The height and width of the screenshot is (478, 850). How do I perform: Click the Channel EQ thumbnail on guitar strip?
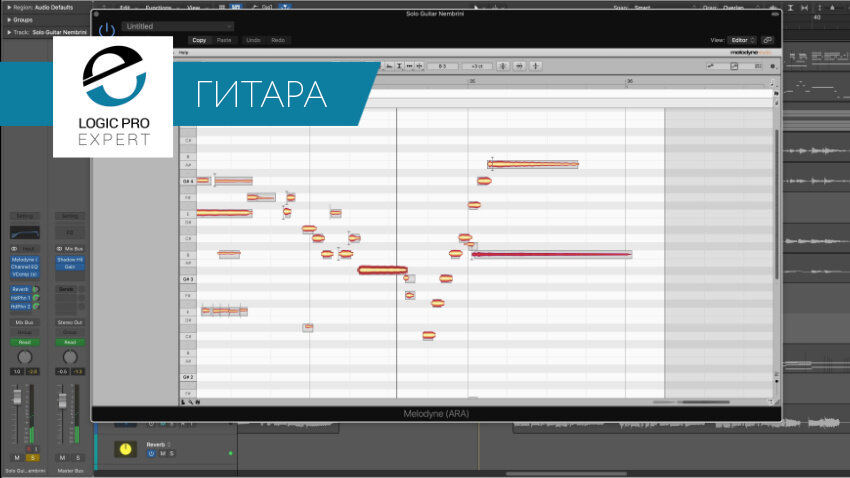[x=25, y=233]
